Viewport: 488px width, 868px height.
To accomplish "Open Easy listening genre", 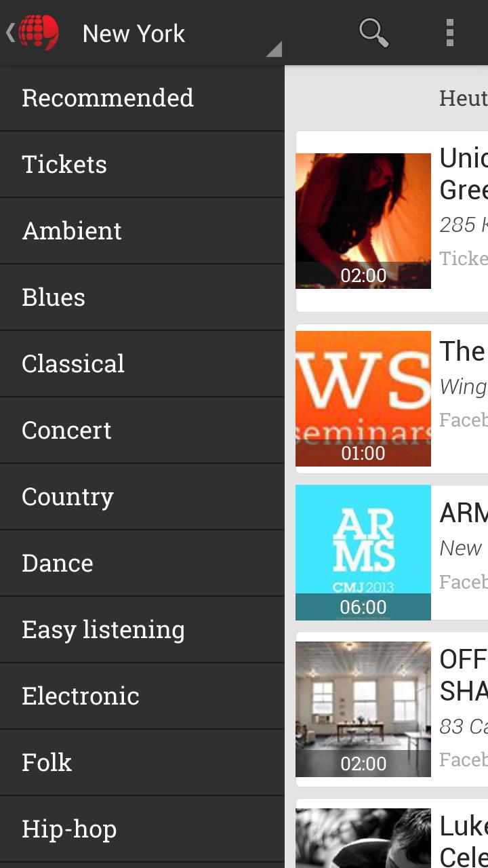I will (142, 629).
